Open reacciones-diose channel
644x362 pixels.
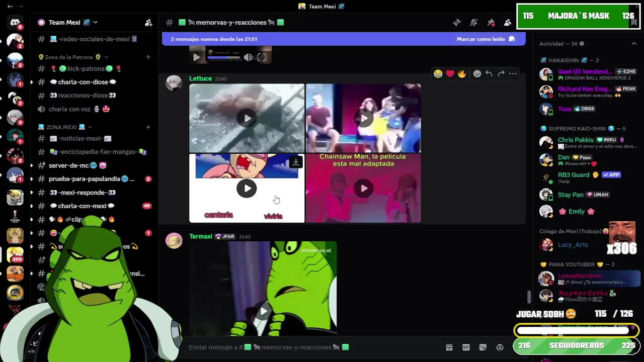[93, 96]
